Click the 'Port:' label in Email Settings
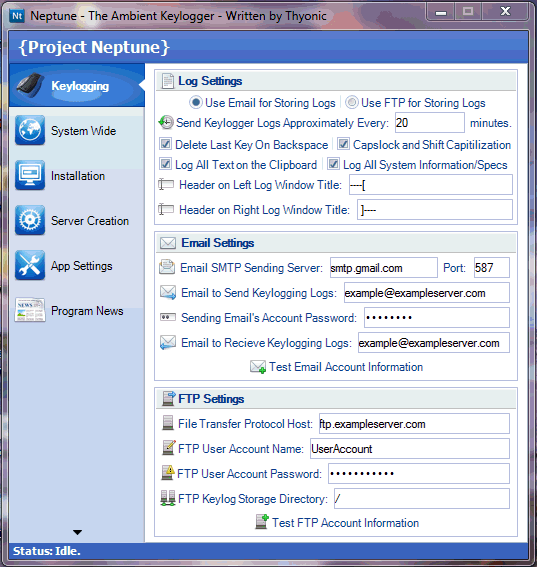 pos(454,268)
